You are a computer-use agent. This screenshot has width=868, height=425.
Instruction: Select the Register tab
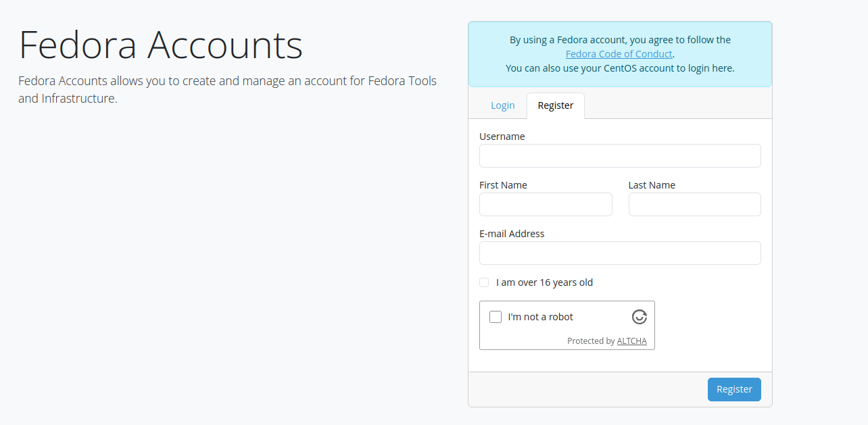(x=556, y=105)
